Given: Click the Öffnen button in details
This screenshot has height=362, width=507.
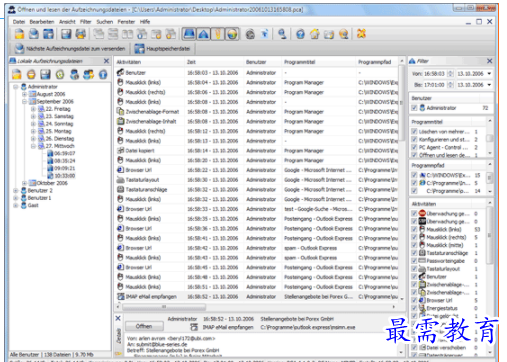Looking at the screenshot, I should click(144, 326).
